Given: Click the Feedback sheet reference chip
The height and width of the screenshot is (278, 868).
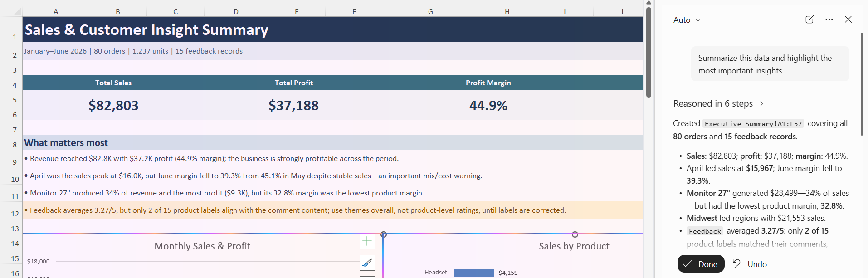Looking at the screenshot, I should click(x=705, y=231).
